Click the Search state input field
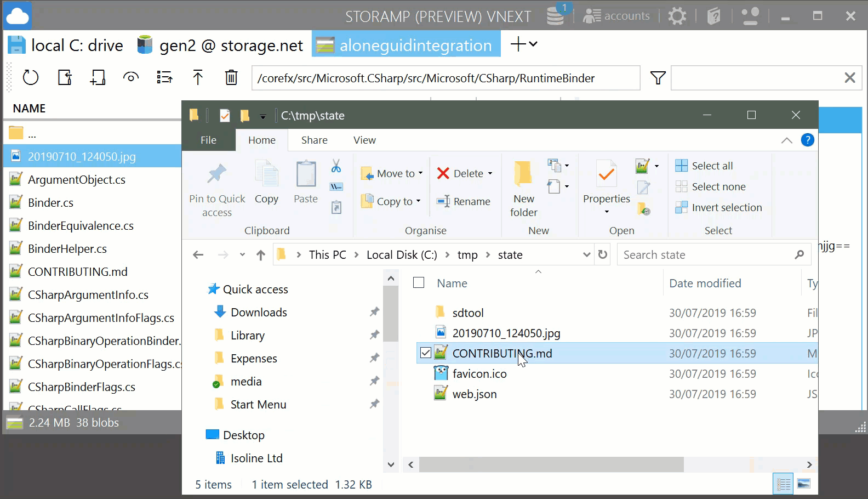Screen dimensions: 868x499 pyautogui.click(x=714, y=254)
